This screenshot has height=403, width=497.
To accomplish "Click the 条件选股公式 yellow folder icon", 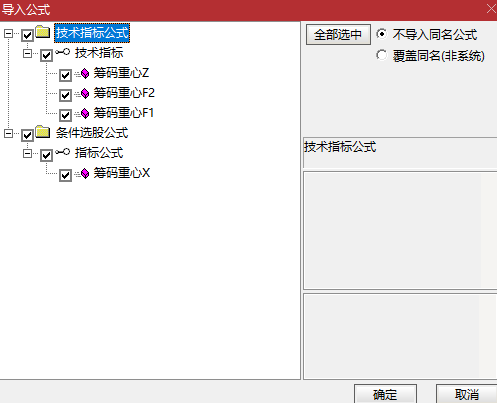I will 43,132.
